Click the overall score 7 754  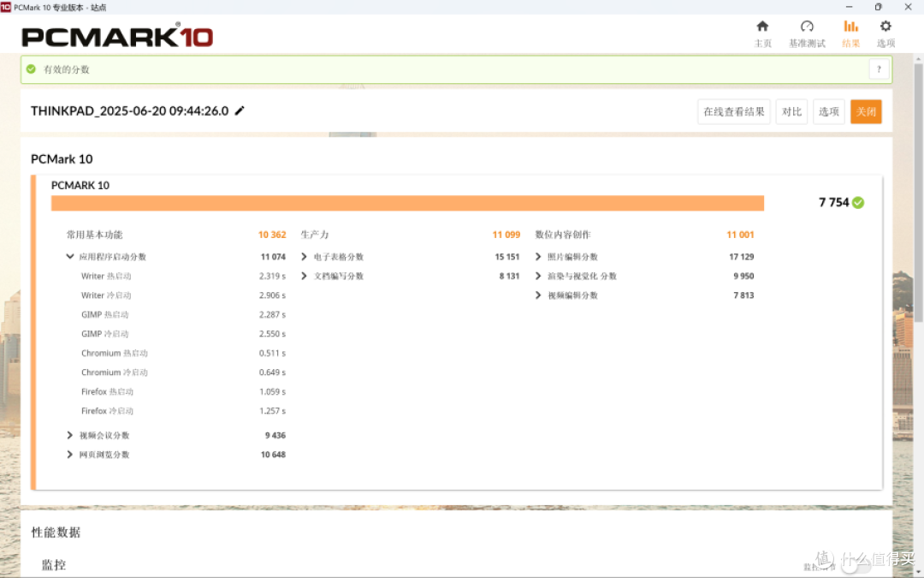pos(834,203)
